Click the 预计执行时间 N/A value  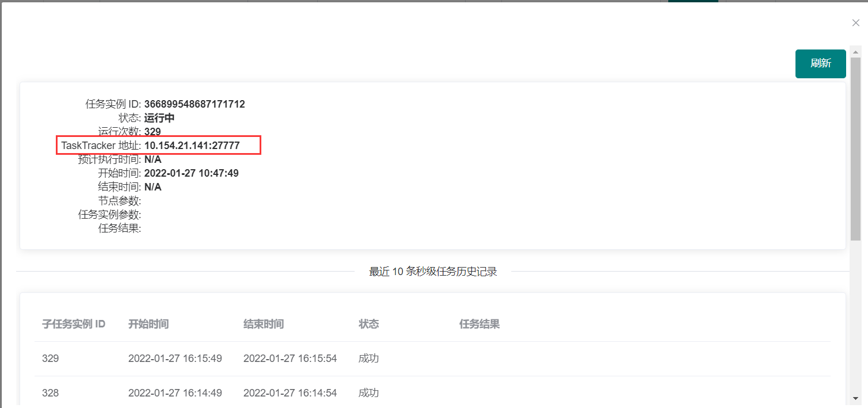(153, 159)
